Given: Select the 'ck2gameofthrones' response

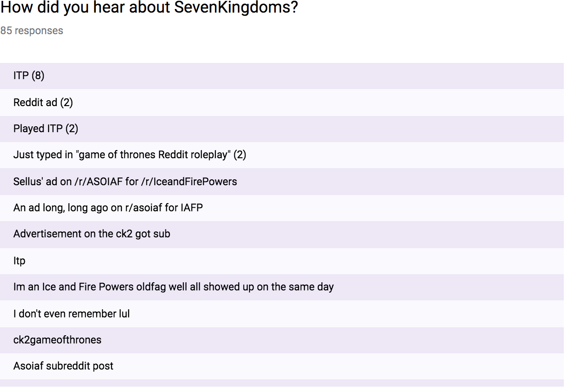Looking at the screenshot, I should point(282,340).
